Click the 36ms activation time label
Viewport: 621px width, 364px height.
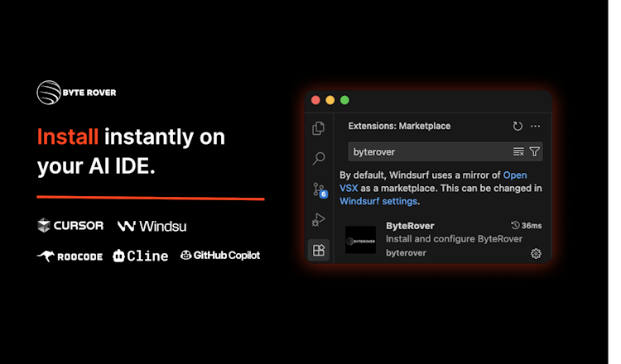[x=527, y=226]
